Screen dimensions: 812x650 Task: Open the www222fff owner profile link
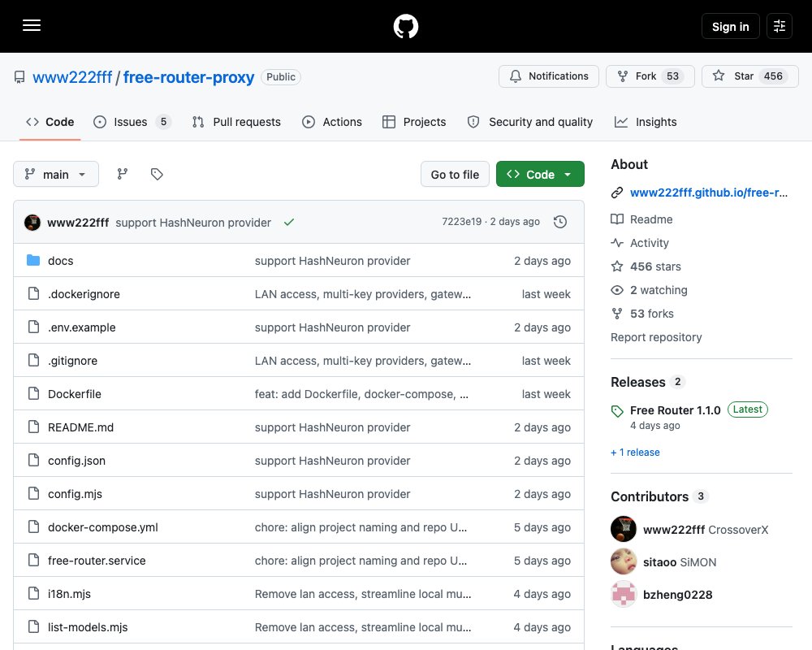click(x=72, y=77)
